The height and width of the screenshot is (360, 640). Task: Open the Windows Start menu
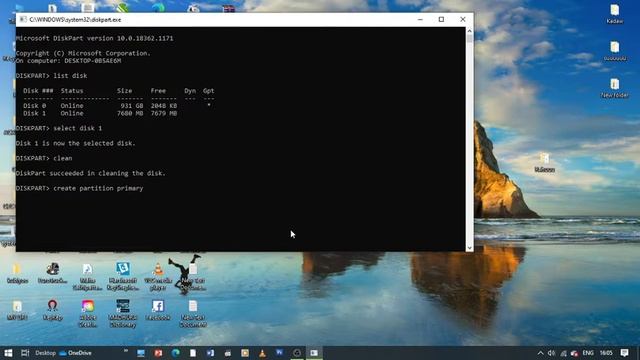(x=8, y=353)
